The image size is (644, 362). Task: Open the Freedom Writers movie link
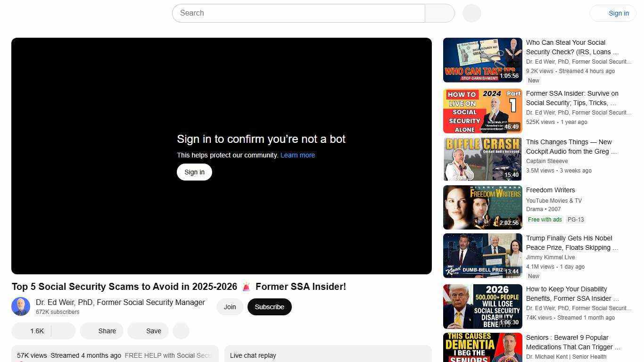point(550,190)
